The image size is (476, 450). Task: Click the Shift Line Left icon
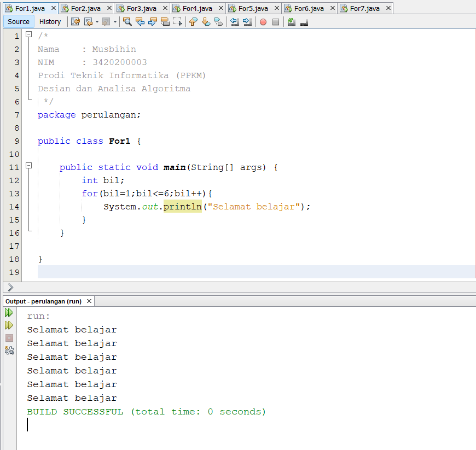235,22
